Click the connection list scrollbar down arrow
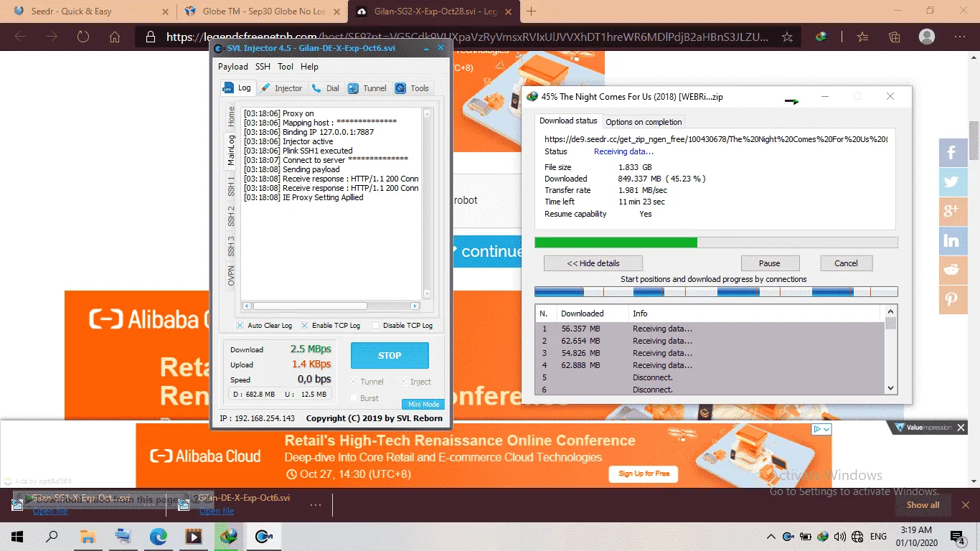This screenshot has height=551, width=980. pos(891,388)
